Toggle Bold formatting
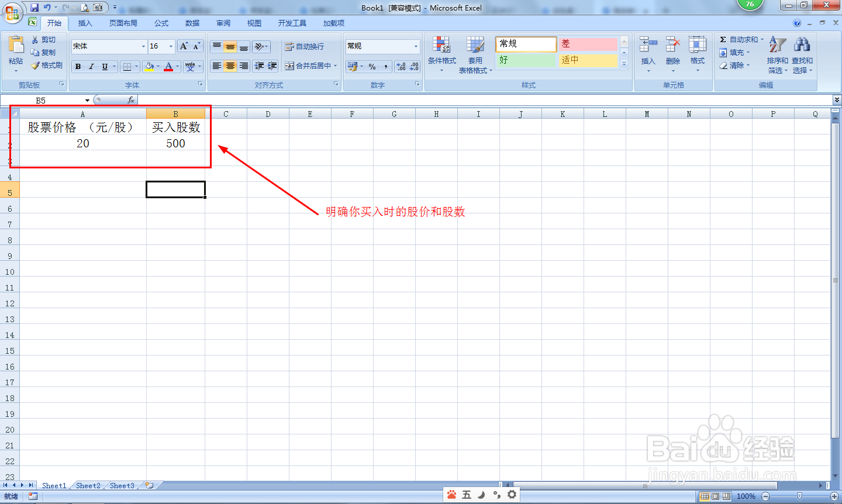This screenshot has height=504, width=842. tap(78, 67)
